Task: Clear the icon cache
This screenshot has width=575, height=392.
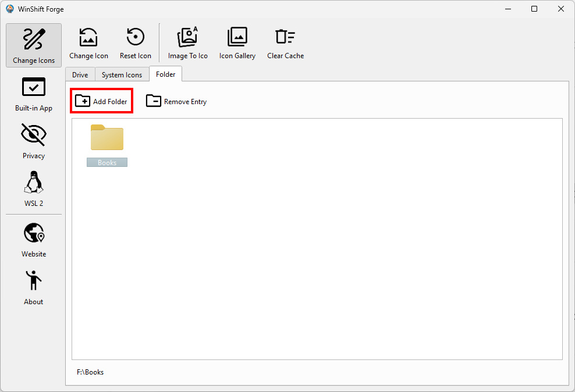Action: [x=285, y=44]
